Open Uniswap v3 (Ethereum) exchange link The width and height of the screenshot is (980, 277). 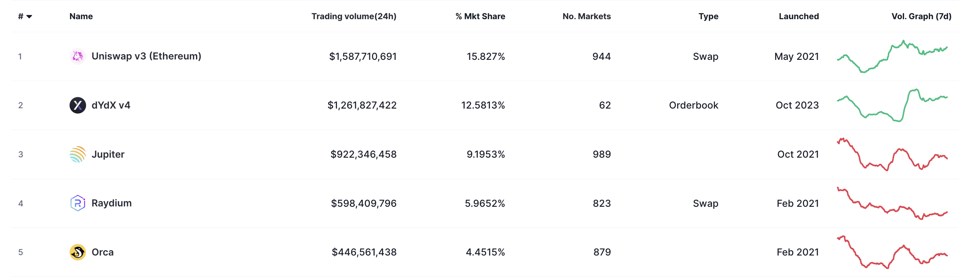pyautogui.click(x=146, y=56)
